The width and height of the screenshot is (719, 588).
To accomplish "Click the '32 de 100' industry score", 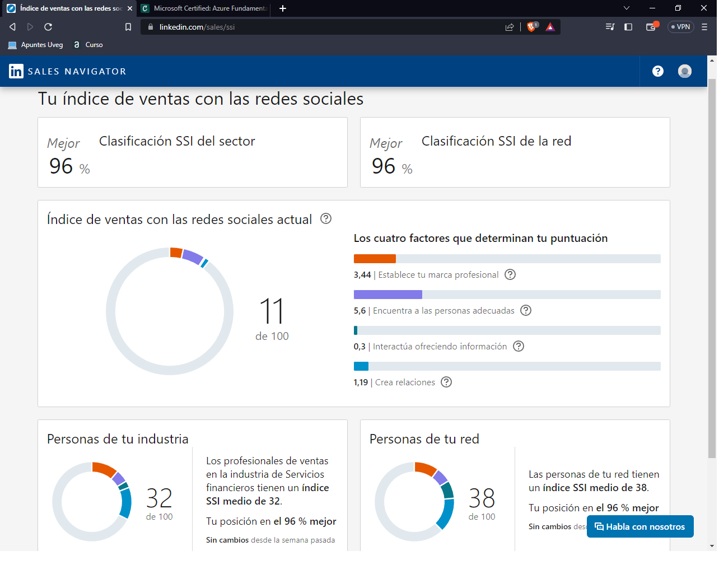I will pos(159,503).
